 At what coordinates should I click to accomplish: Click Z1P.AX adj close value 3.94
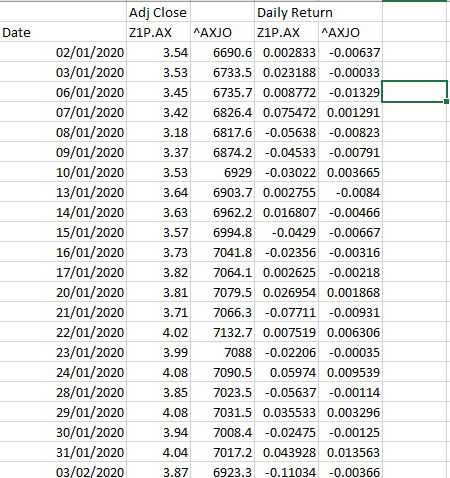(x=158, y=432)
